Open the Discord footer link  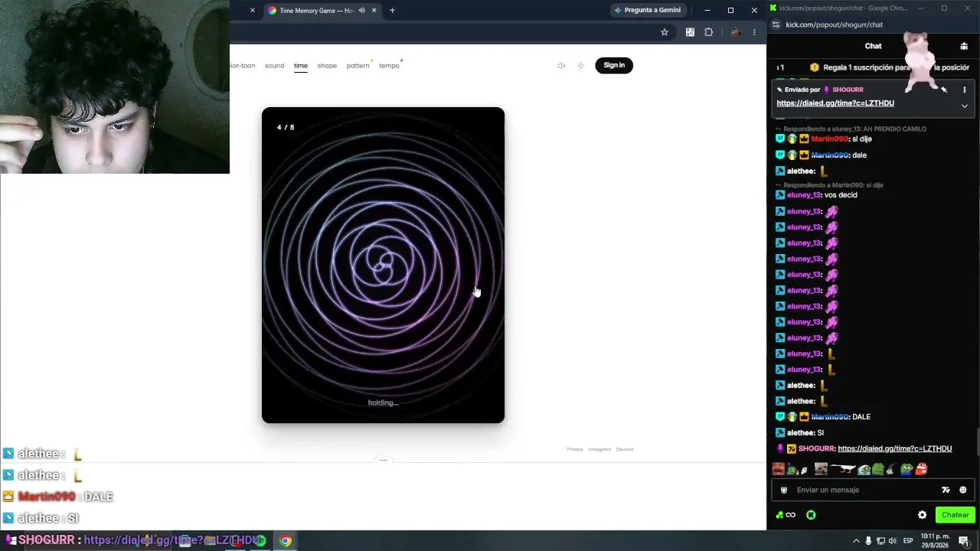625,449
